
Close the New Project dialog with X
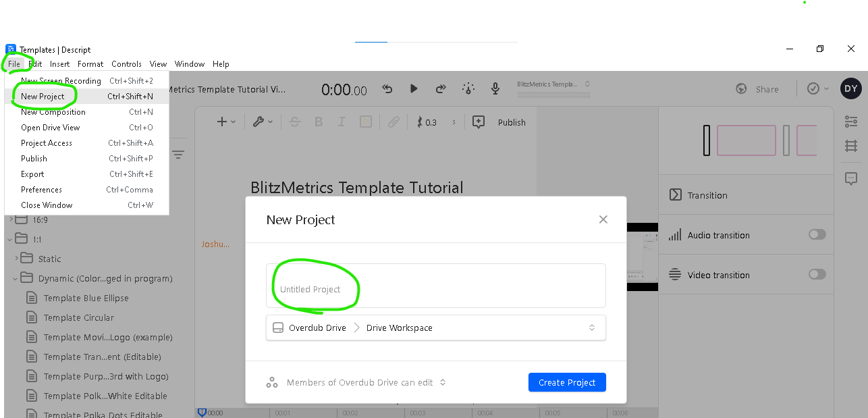[x=603, y=219]
